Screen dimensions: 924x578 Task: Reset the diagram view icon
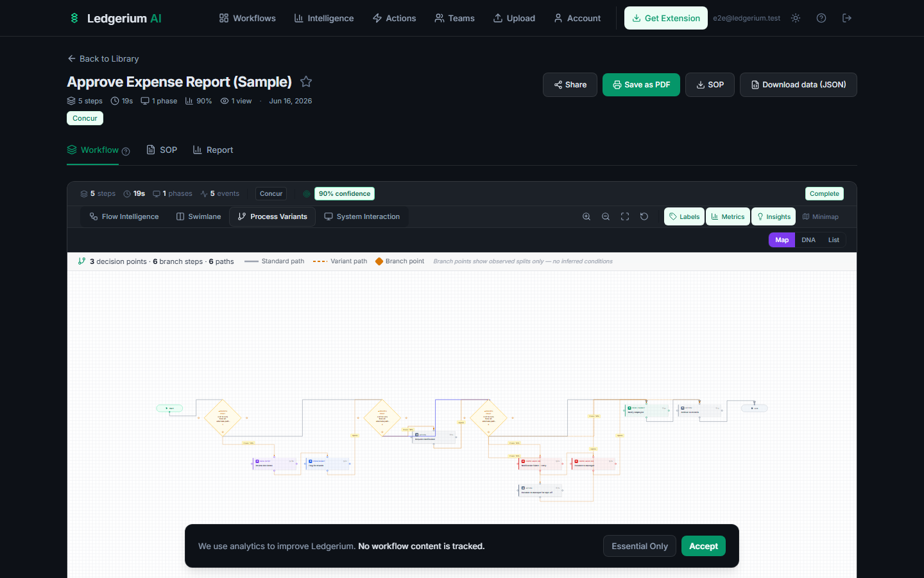pyautogui.click(x=644, y=216)
